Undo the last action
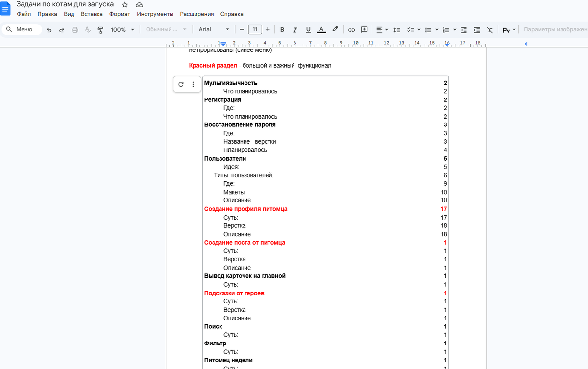The image size is (588, 369). coord(49,30)
